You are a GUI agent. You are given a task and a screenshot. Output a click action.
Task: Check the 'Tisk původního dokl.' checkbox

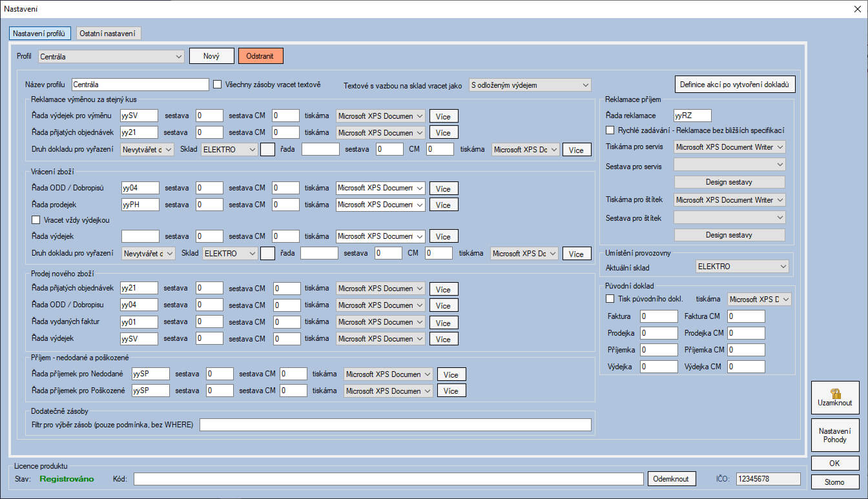[610, 299]
